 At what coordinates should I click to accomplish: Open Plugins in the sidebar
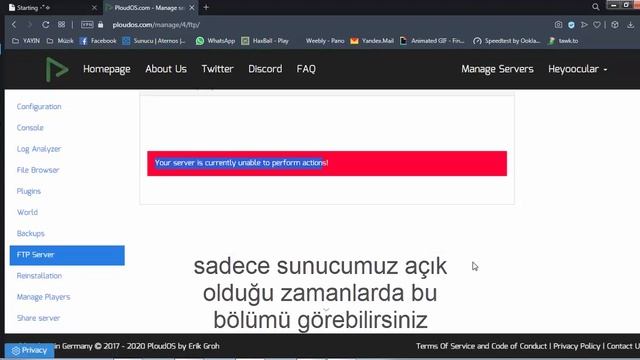(29, 191)
